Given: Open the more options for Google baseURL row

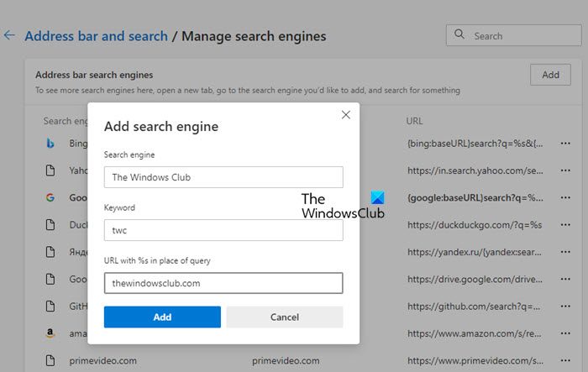Looking at the screenshot, I should (565, 197).
